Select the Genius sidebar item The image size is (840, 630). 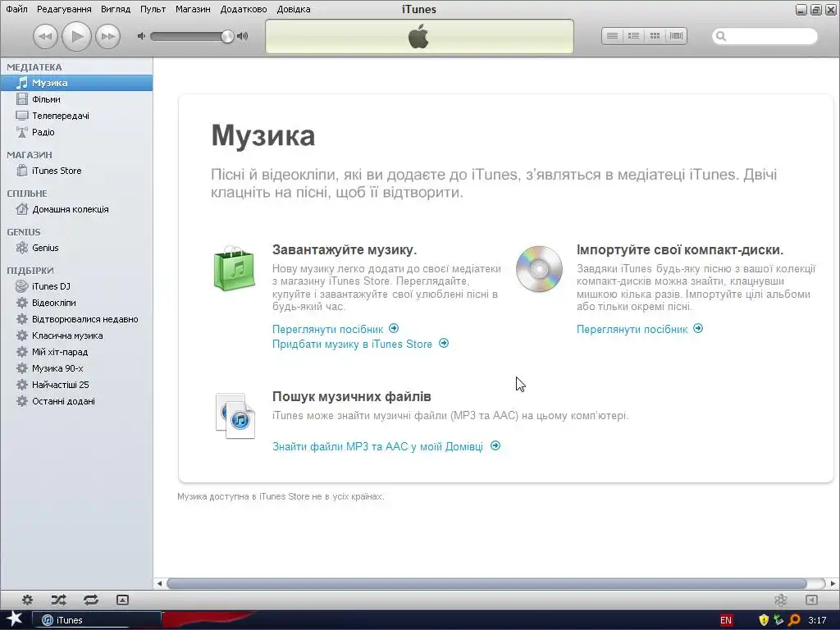pyautogui.click(x=76, y=248)
